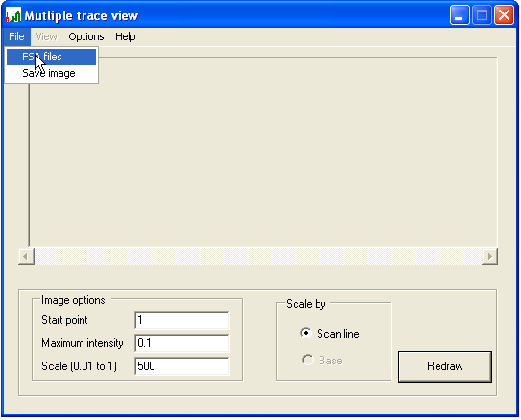The image size is (521, 420).
Task: Click the left scroll arrow of horizontal scrollbar
Action: (26, 256)
